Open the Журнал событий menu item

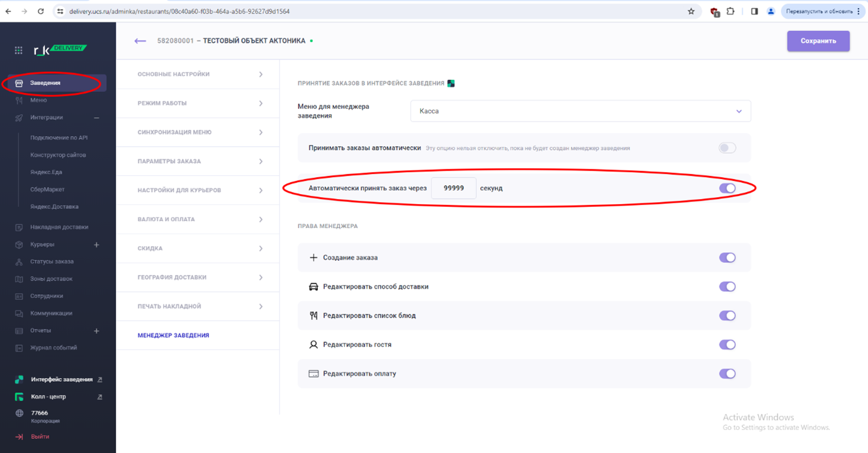(54, 348)
